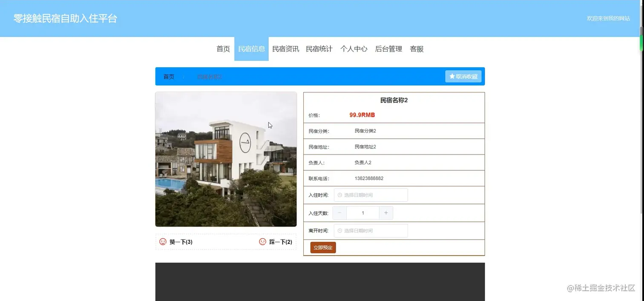Screen dimensions: 644x301
Task: Click the star icon on 取消收藏 button
Action: pos(452,76)
